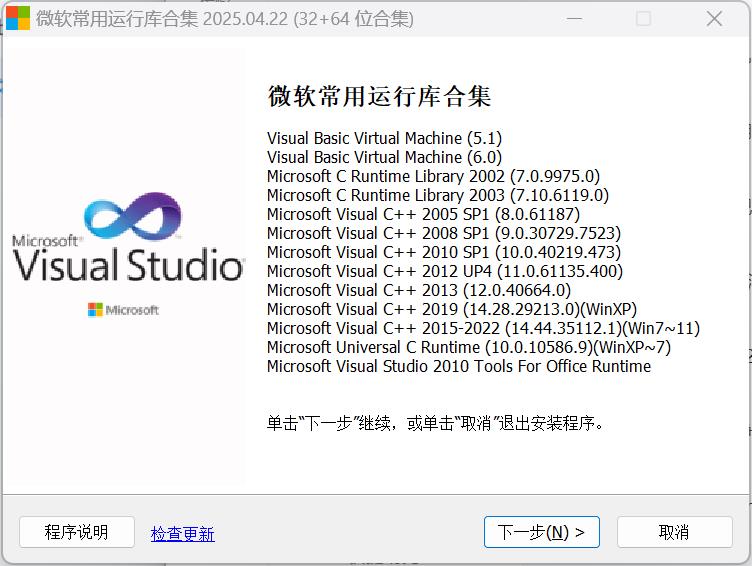This screenshot has width=752, height=566.
Task: Click Visual Studio 2010 Tools For Office Runtime
Action: (x=458, y=366)
